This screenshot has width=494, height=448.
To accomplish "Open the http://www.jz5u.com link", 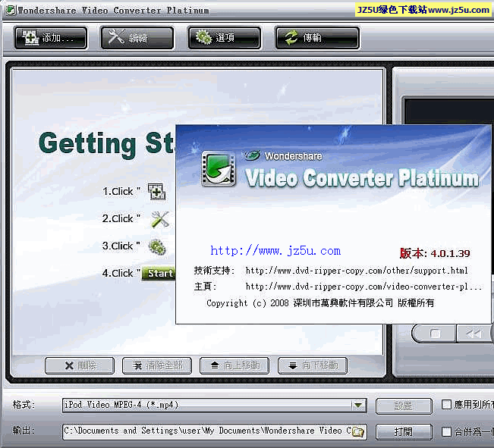I will coord(275,251).
